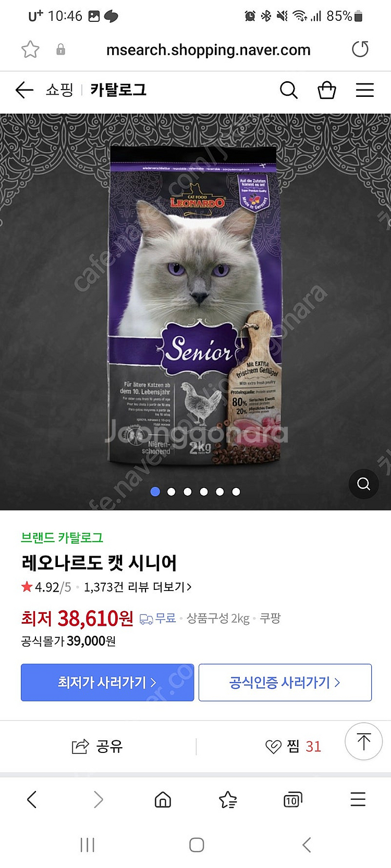Open the browser home icon
391x868 pixels.
(x=163, y=799)
